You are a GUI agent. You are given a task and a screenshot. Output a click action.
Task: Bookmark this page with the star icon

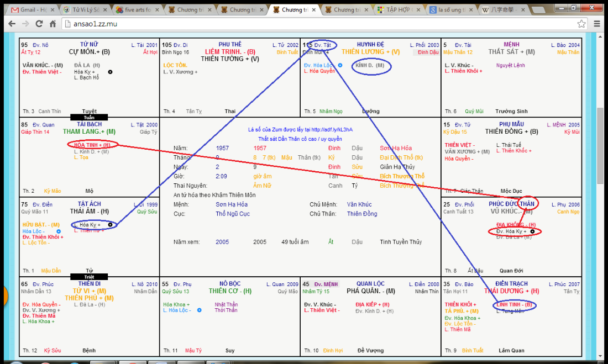[581, 24]
